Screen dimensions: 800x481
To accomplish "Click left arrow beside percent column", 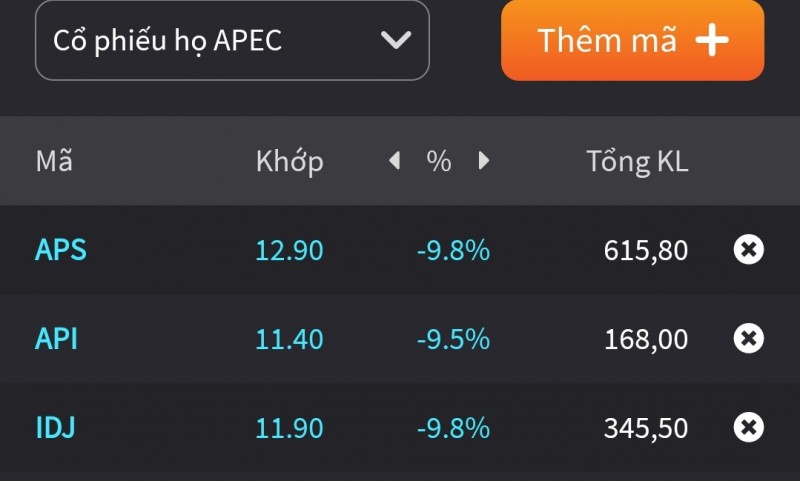I will [x=394, y=160].
